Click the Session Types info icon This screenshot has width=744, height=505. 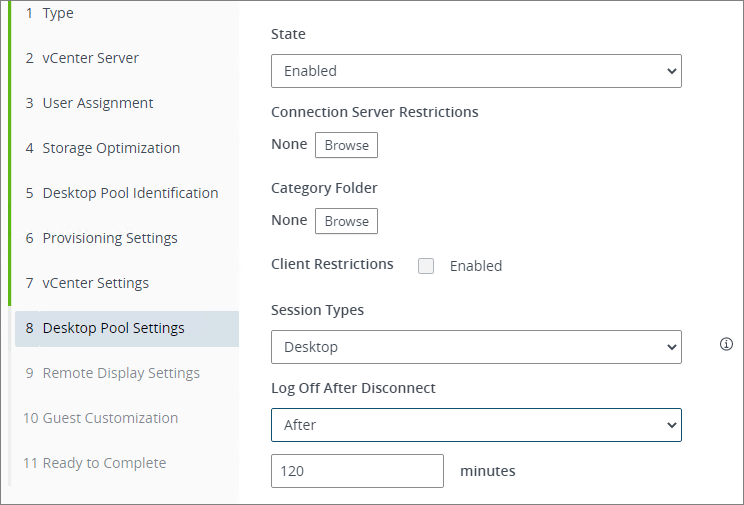pyautogui.click(x=726, y=344)
